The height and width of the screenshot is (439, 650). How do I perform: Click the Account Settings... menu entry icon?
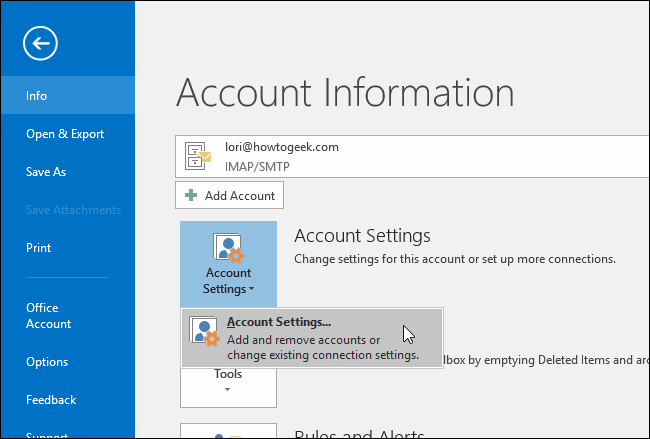(204, 331)
